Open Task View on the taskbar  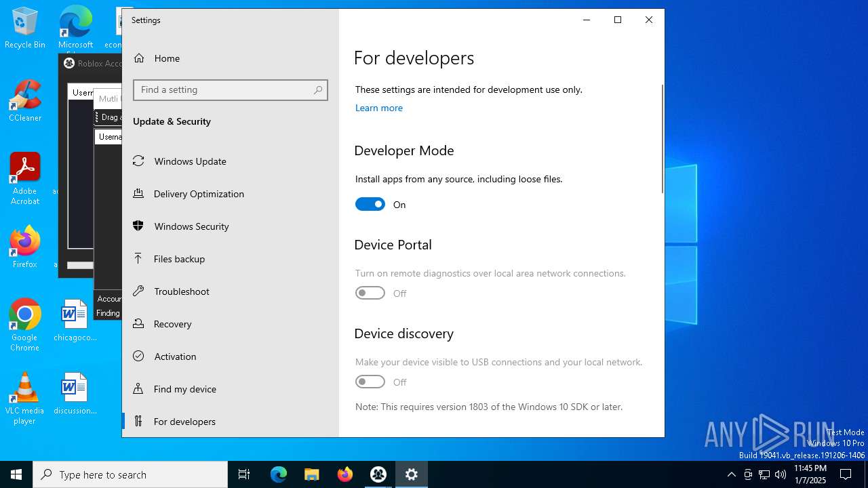tap(244, 474)
